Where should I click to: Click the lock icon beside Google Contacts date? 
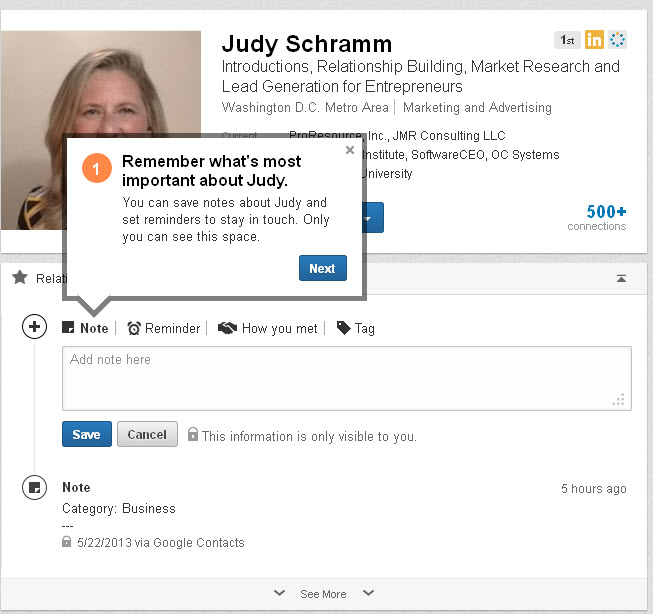(66, 542)
